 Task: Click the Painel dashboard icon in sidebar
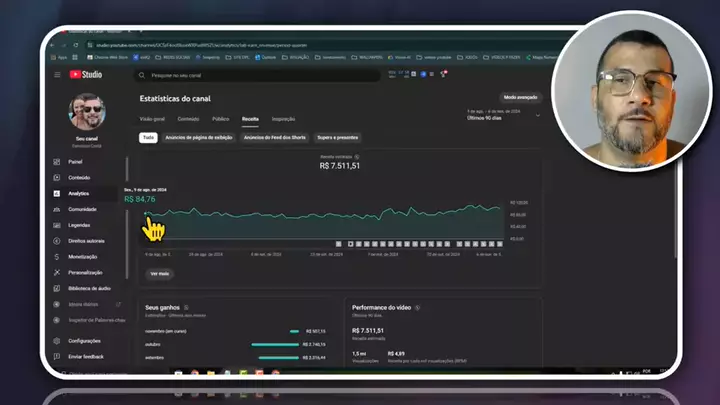[58, 161]
